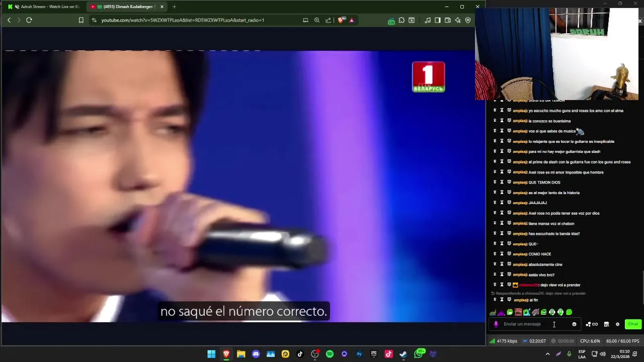Switch to the Adruh Stream Kick tab
This screenshot has width=644, height=362.
pyautogui.click(x=44, y=7)
